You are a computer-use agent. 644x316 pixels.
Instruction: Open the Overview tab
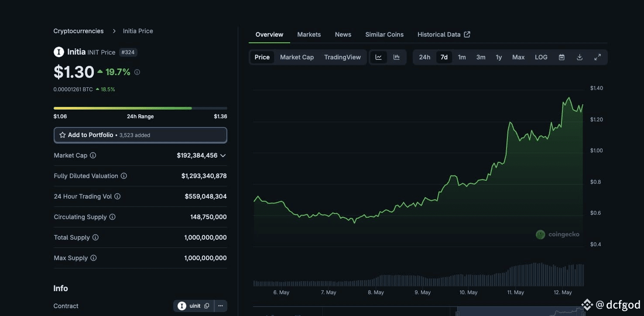point(269,34)
